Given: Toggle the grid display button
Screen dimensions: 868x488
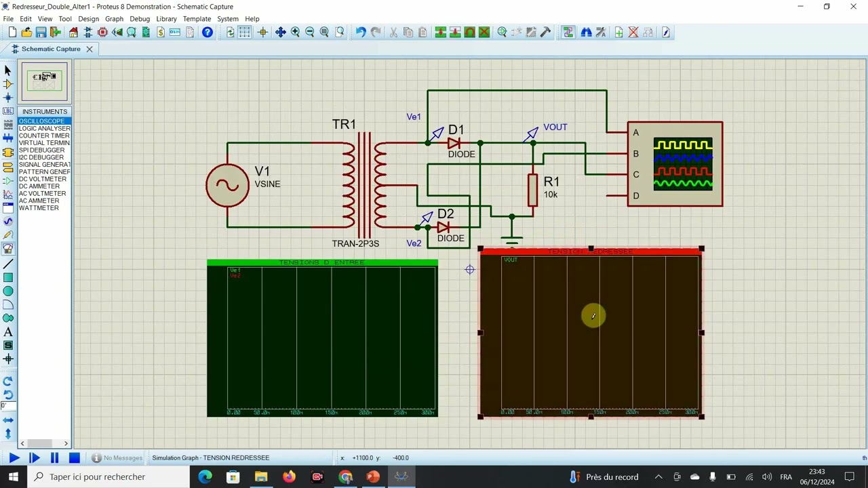Looking at the screenshot, I should [x=245, y=33].
